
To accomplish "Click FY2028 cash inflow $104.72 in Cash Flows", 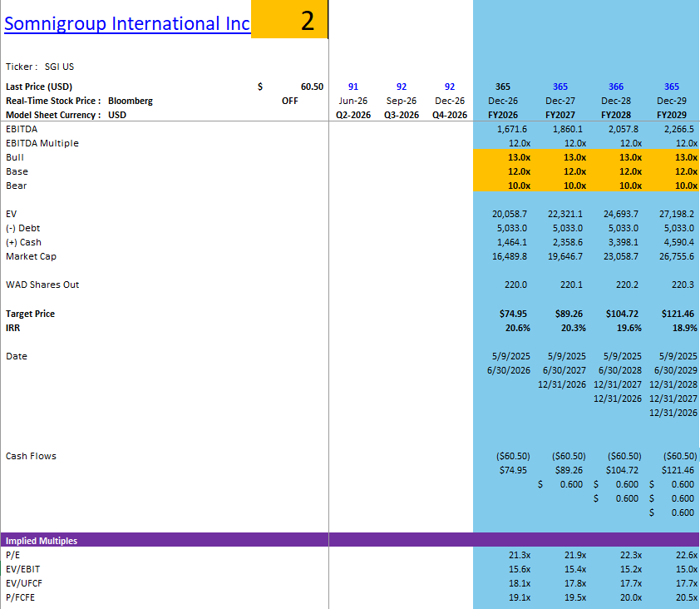I will (622, 470).
